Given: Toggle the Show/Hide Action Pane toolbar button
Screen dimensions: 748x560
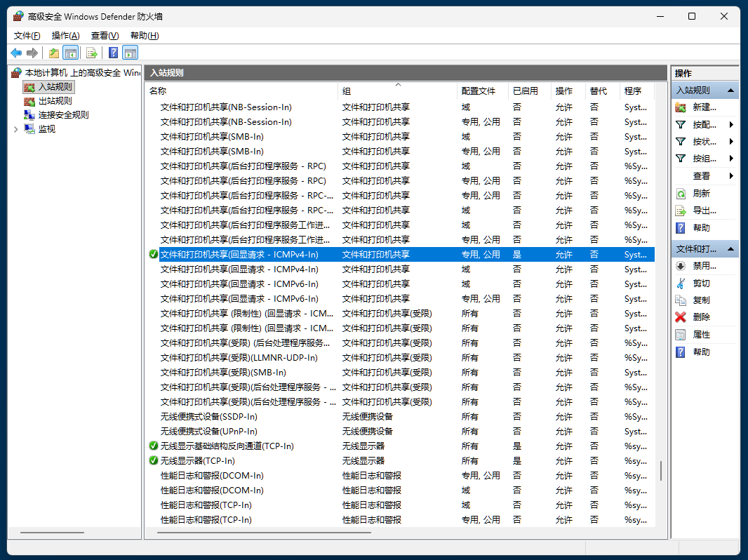Looking at the screenshot, I should pos(130,53).
